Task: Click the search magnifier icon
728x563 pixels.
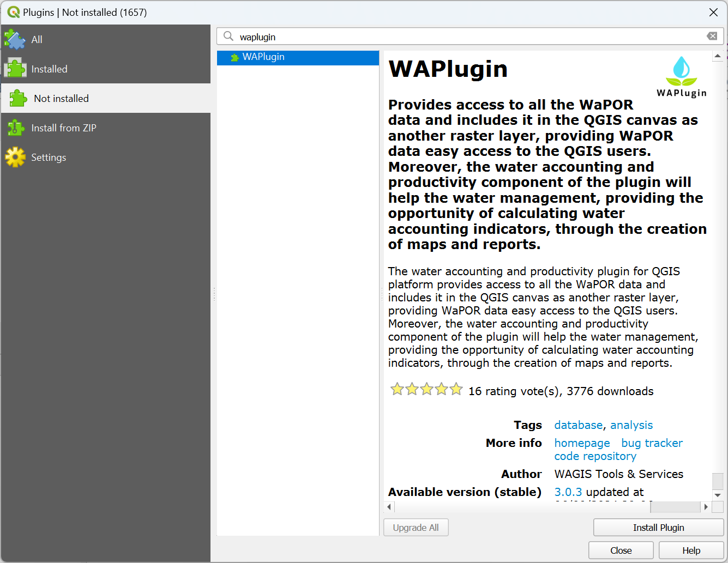Action: point(228,36)
